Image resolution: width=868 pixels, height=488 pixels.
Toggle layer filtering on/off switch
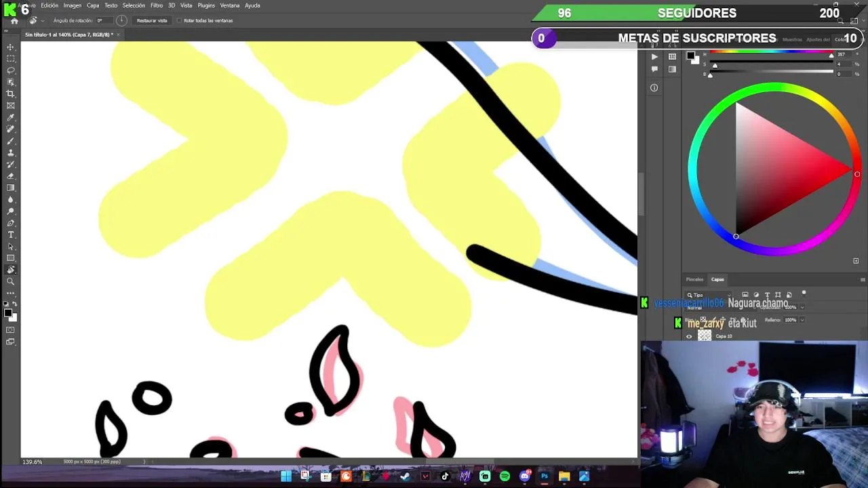[804, 293]
